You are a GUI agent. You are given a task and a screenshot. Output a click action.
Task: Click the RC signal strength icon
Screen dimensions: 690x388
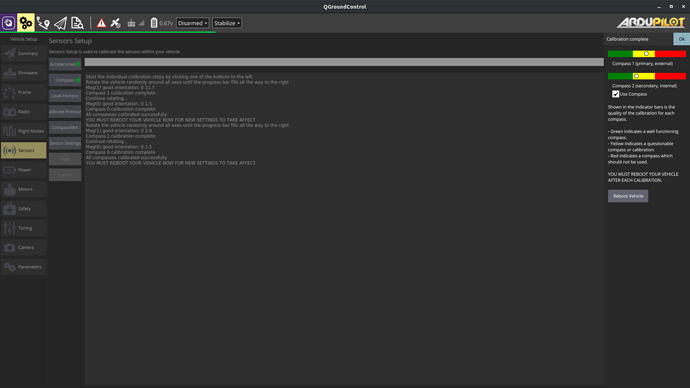click(x=135, y=23)
